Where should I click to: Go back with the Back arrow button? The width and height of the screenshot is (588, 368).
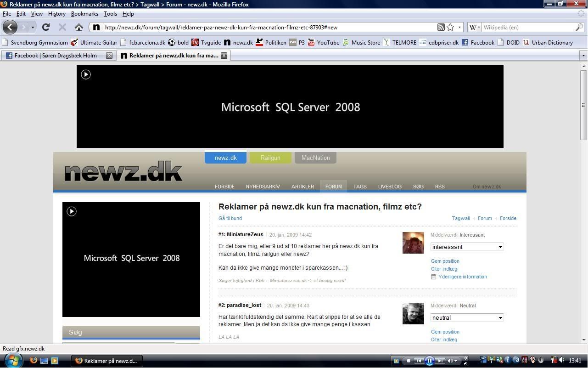tap(10, 27)
